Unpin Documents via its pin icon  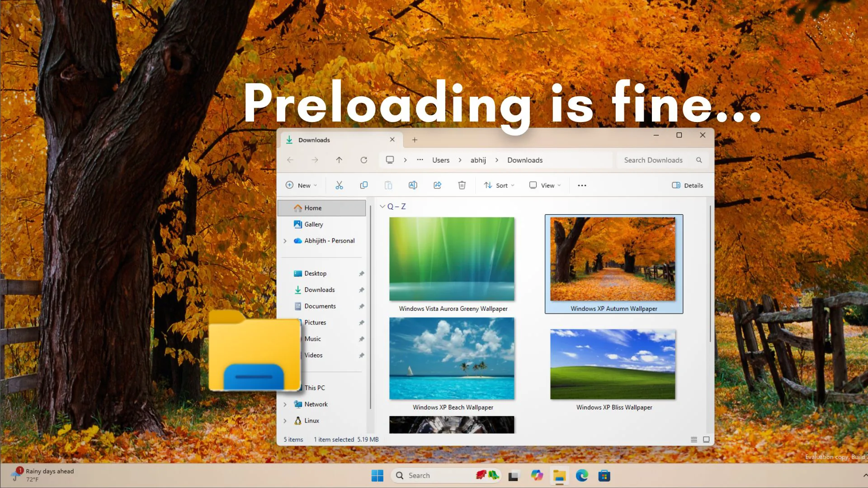pyautogui.click(x=361, y=306)
